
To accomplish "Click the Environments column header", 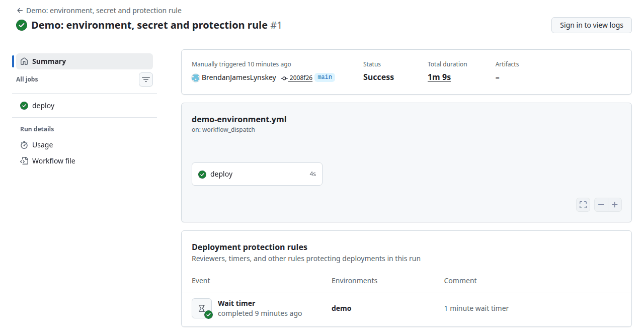I will pyautogui.click(x=355, y=281).
